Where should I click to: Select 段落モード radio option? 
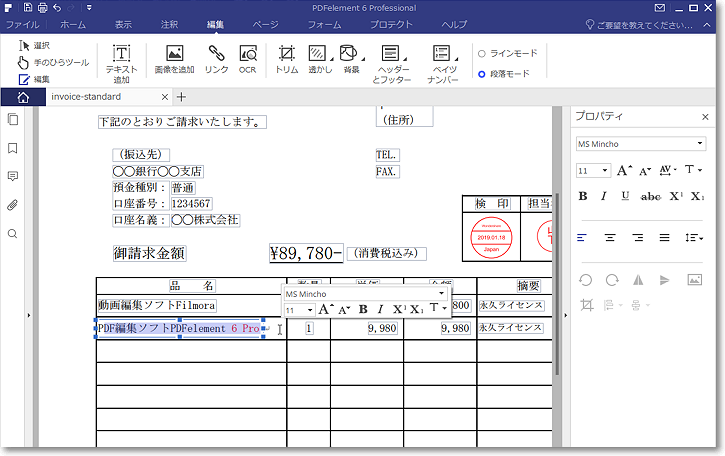coord(504,74)
